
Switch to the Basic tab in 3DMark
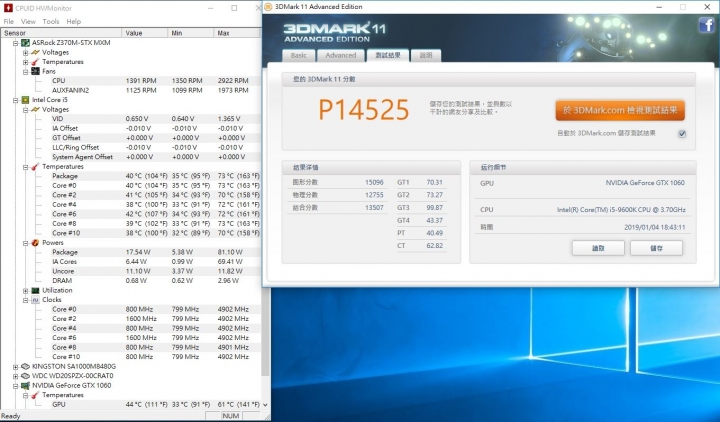[x=298, y=55]
